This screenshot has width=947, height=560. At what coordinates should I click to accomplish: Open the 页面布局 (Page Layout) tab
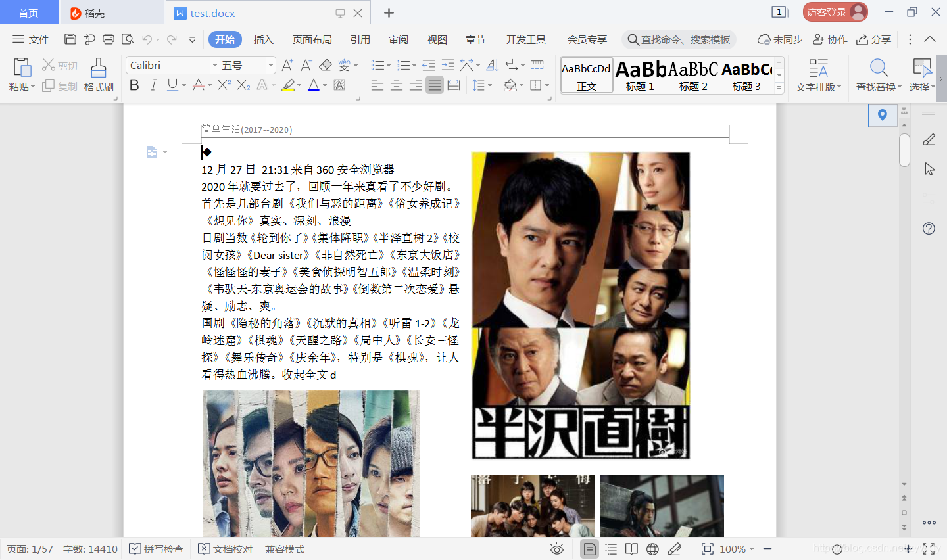click(312, 39)
